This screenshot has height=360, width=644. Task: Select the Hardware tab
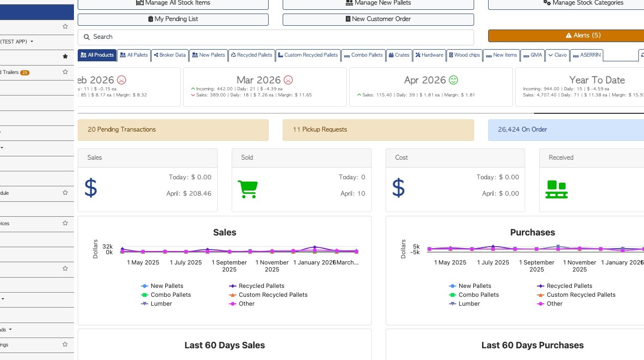point(429,55)
